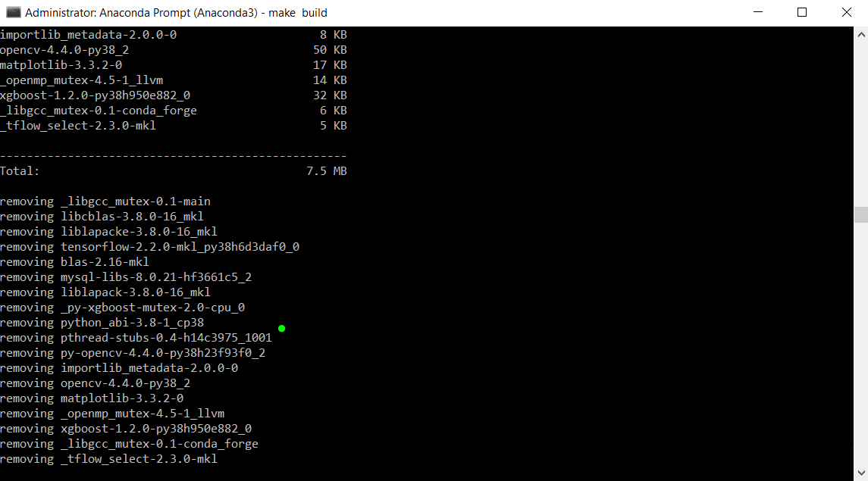This screenshot has width=868, height=481.
Task: Click 'xgboost-1.2.0-py38h950e882_0' 32 KB line
Action: (174, 95)
